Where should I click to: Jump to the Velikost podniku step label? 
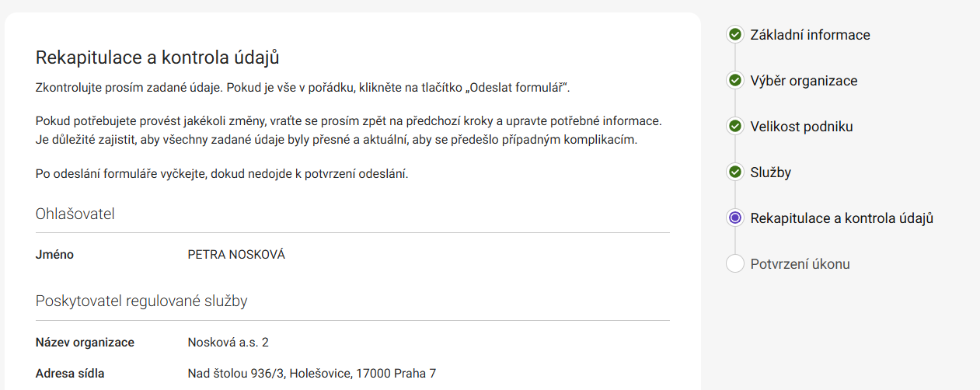[x=802, y=127]
